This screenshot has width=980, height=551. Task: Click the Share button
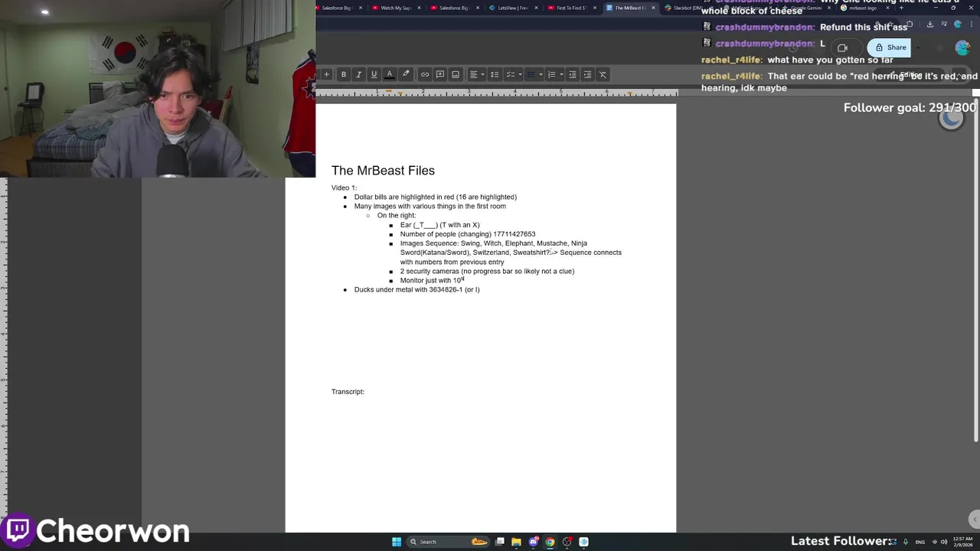click(x=890, y=47)
